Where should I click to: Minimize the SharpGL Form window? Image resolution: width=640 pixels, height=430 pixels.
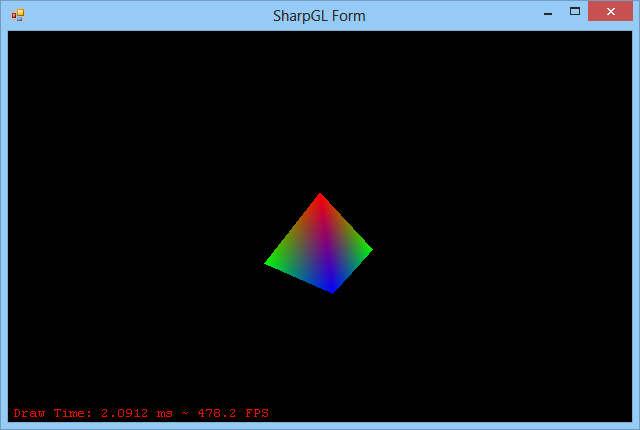(547, 14)
